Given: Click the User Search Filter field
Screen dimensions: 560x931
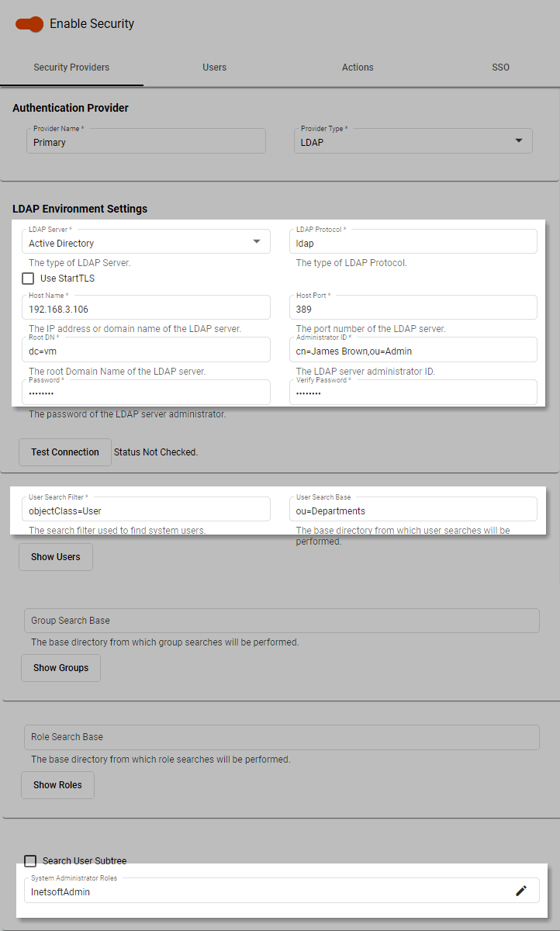Looking at the screenshot, I should tap(146, 508).
